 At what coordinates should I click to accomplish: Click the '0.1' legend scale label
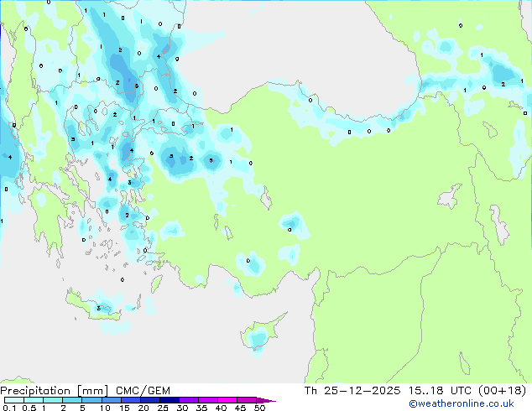tap(9, 408)
